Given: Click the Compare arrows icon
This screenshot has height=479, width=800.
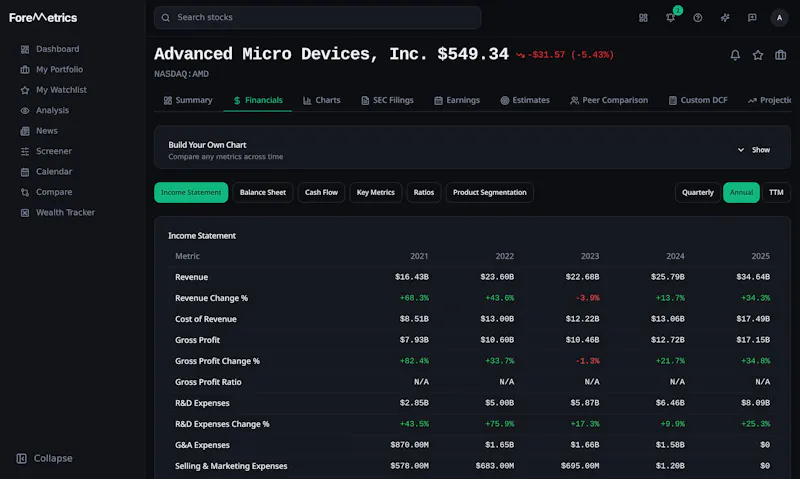Looking at the screenshot, I should tap(24, 192).
